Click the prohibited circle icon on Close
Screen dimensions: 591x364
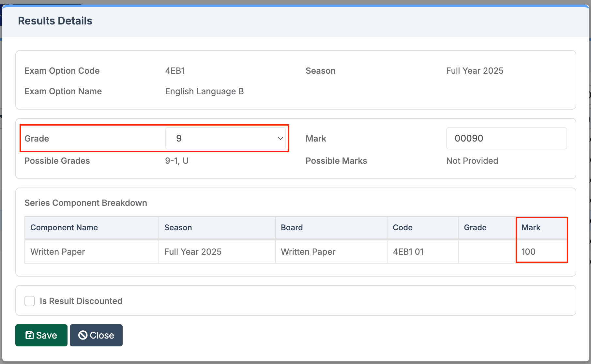pos(83,335)
